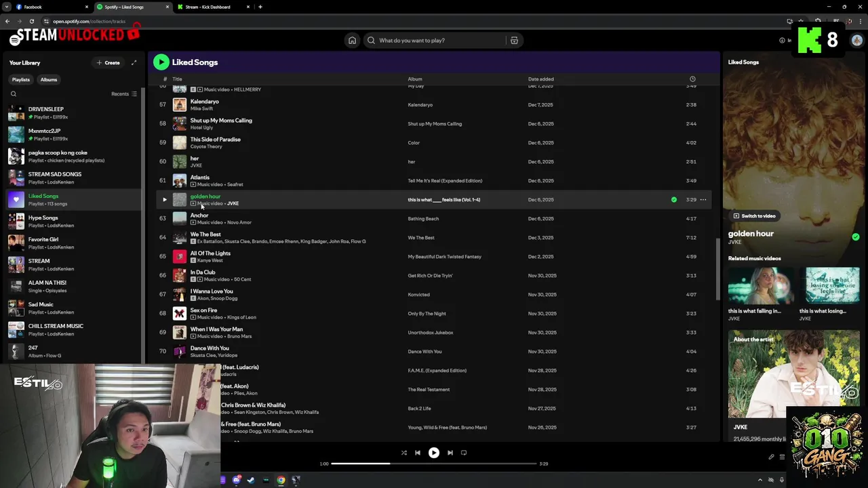Open a new browser tab
This screenshot has width=868, height=488.
click(x=260, y=7)
